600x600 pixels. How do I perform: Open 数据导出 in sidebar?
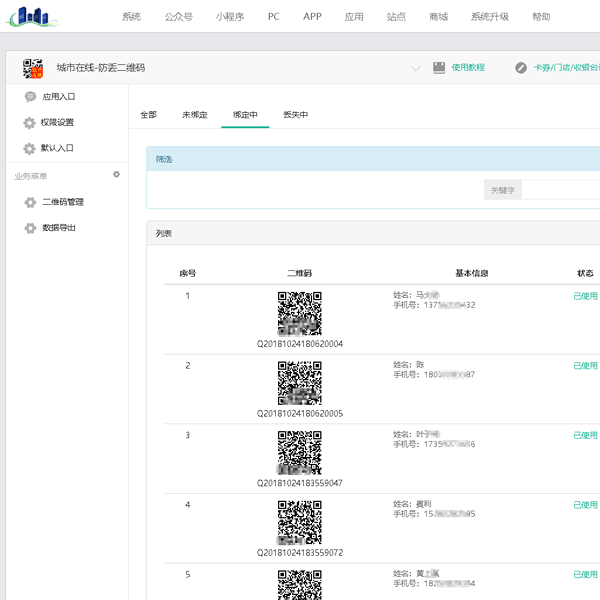pyautogui.click(x=59, y=228)
